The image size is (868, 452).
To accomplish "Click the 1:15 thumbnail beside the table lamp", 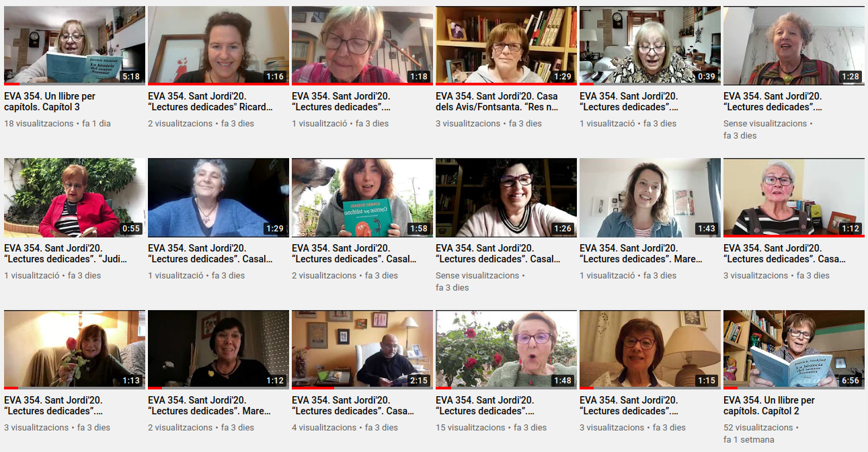I will point(650,349).
